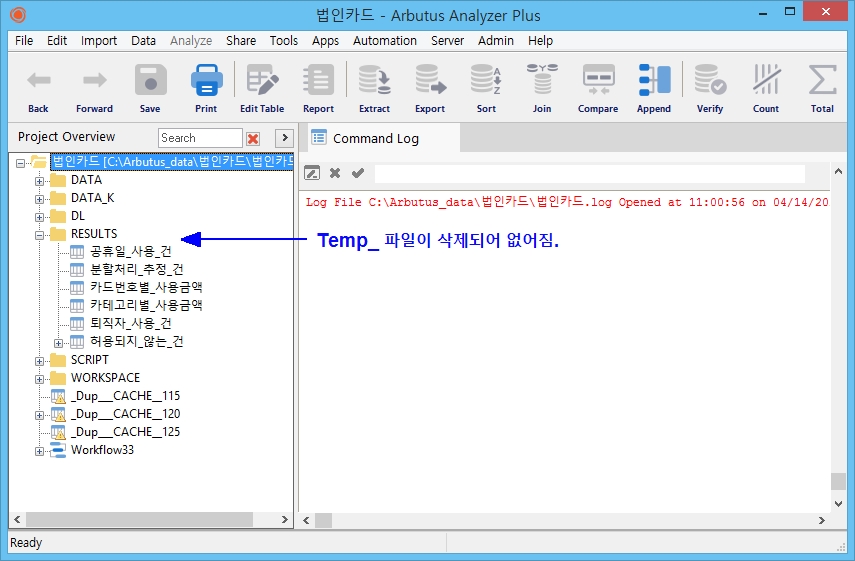Image resolution: width=855 pixels, height=561 pixels.
Task: Expand the SCRIPT folder node
Action: [x=40, y=361]
